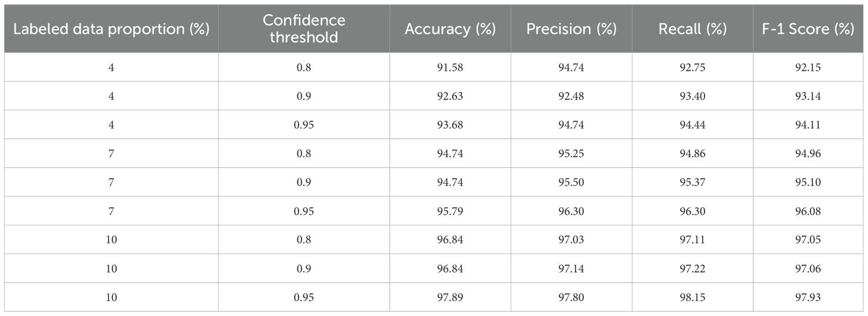Select the Precision (%) column header
This screenshot has height=316, width=868.
(x=571, y=29)
